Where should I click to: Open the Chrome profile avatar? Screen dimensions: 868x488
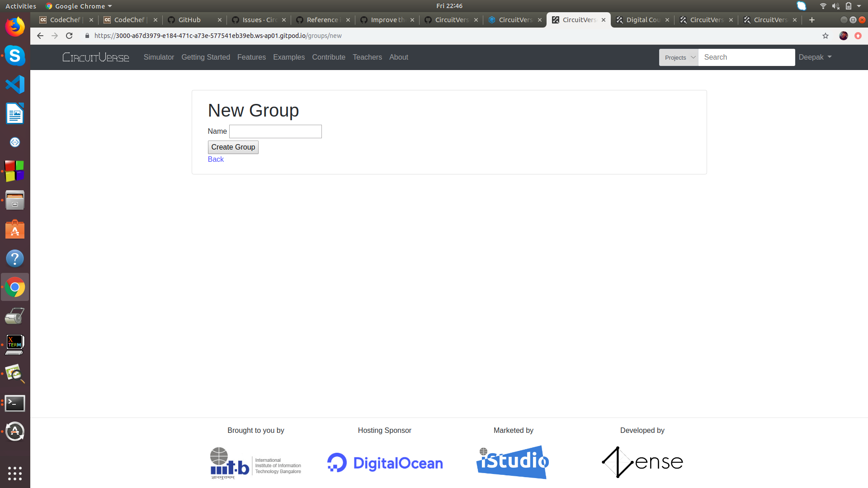point(844,36)
